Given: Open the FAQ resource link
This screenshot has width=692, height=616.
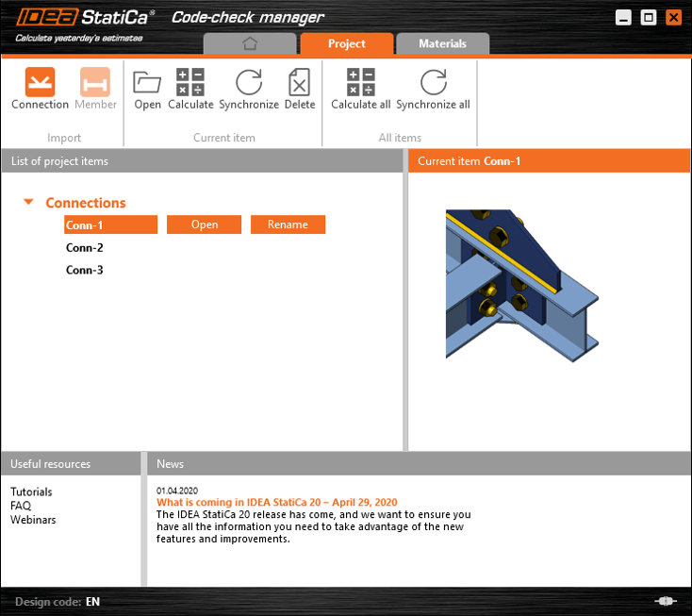Looking at the screenshot, I should click(x=21, y=506).
